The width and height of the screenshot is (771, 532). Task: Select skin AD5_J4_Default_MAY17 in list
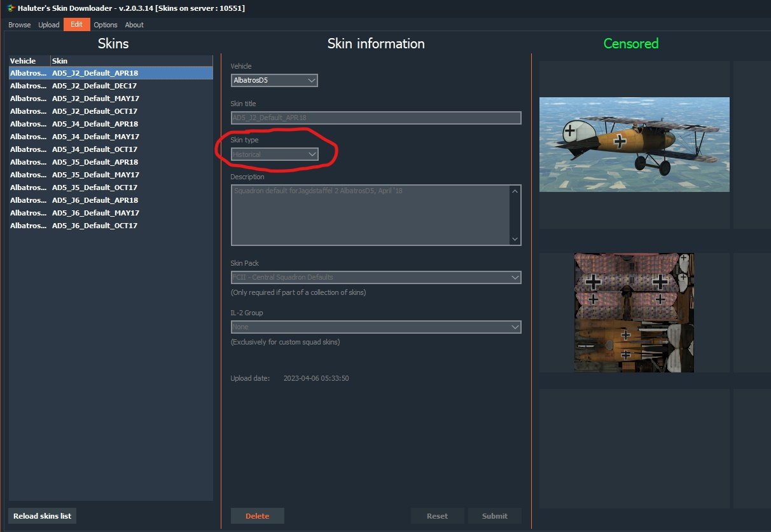tap(111, 137)
